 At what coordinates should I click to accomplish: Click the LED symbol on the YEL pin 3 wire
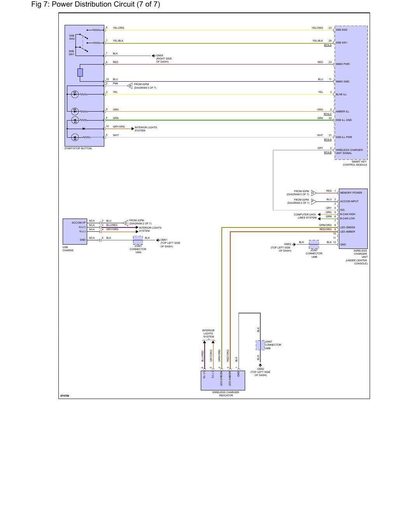(x=75, y=94)
